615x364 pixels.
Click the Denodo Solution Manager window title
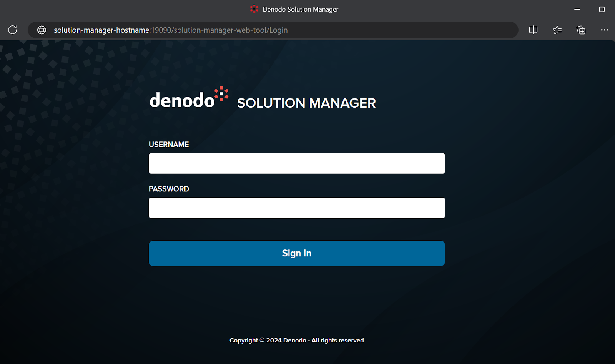(301, 9)
